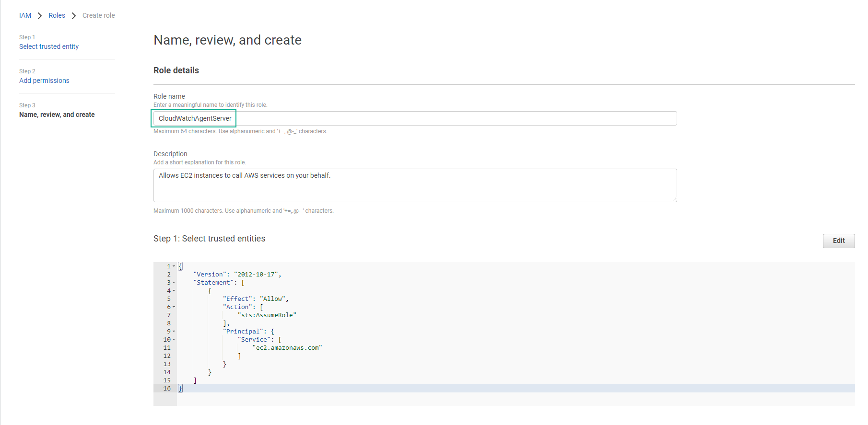
Task: Return to Select trusted entity step
Action: coord(49,46)
